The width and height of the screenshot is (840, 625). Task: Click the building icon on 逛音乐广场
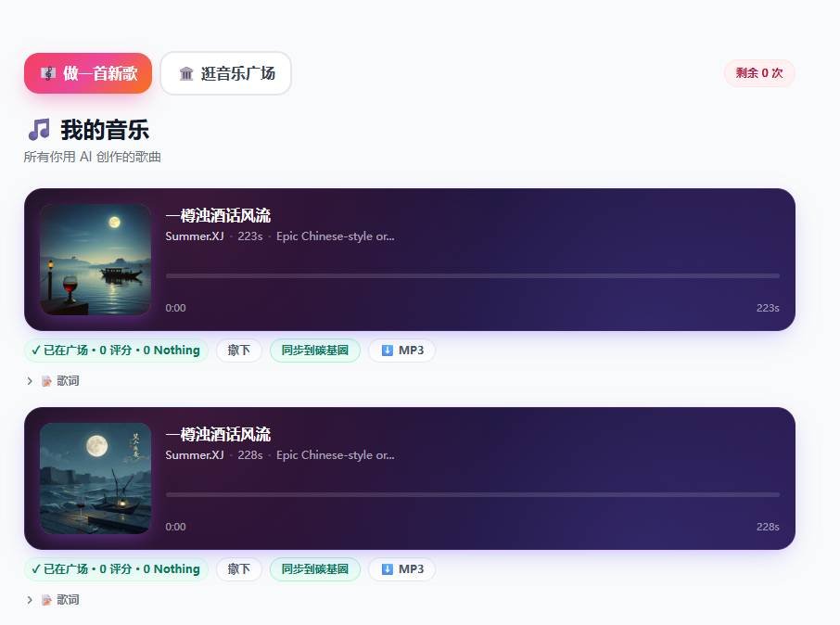(x=186, y=73)
